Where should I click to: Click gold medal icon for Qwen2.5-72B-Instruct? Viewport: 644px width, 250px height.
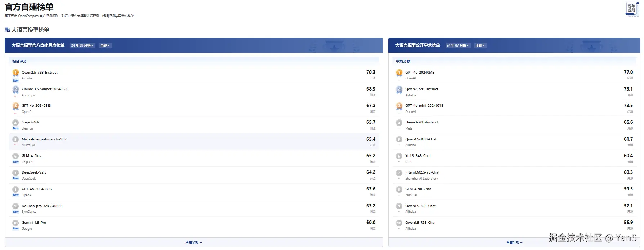coord(15,73)
